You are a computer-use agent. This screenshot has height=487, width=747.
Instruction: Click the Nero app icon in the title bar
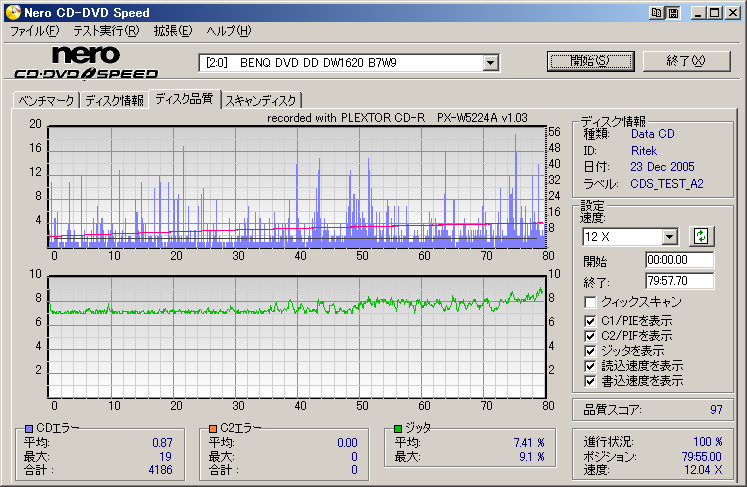tap(12, 13)
